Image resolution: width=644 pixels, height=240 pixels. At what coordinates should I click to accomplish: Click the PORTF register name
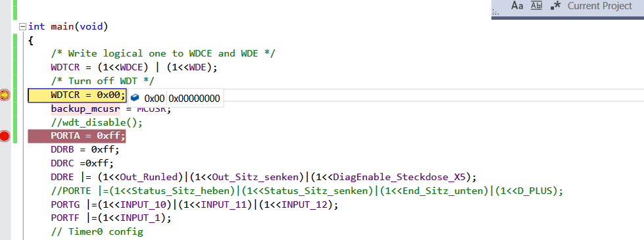[65, 218]
